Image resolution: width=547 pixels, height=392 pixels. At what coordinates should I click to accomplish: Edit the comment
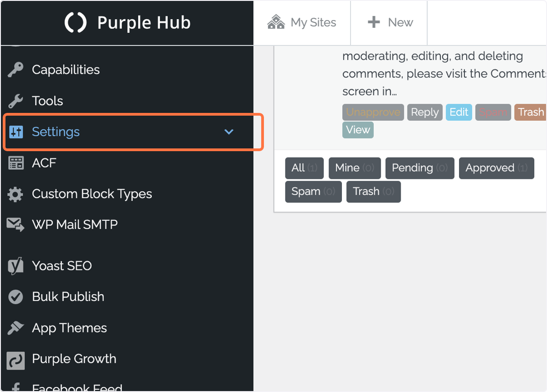(x=459, y=112)
